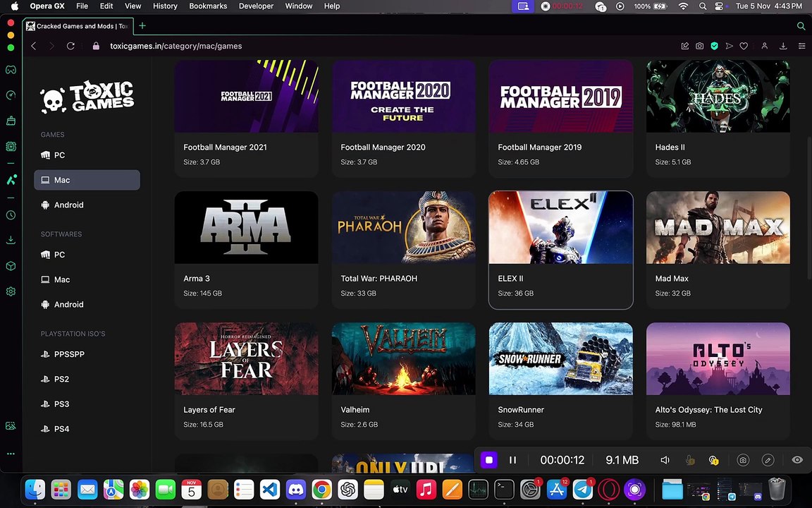This screenshot has height=508, width=812.
Task: Open the Mad Max game thumbnail
Action: click(718, 227)
